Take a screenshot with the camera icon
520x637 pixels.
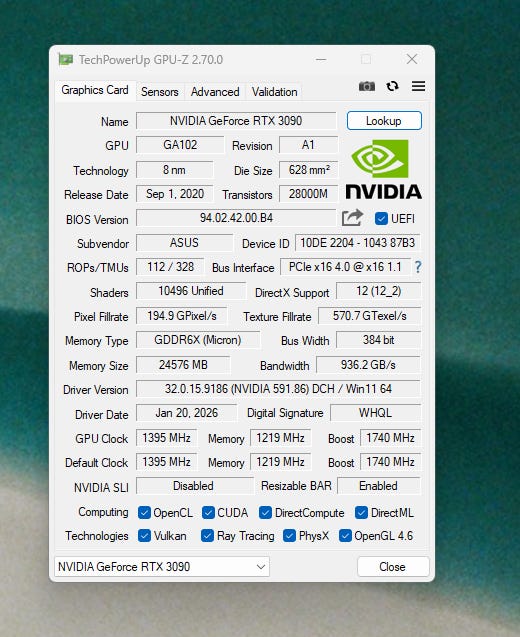tap(366, 86)
